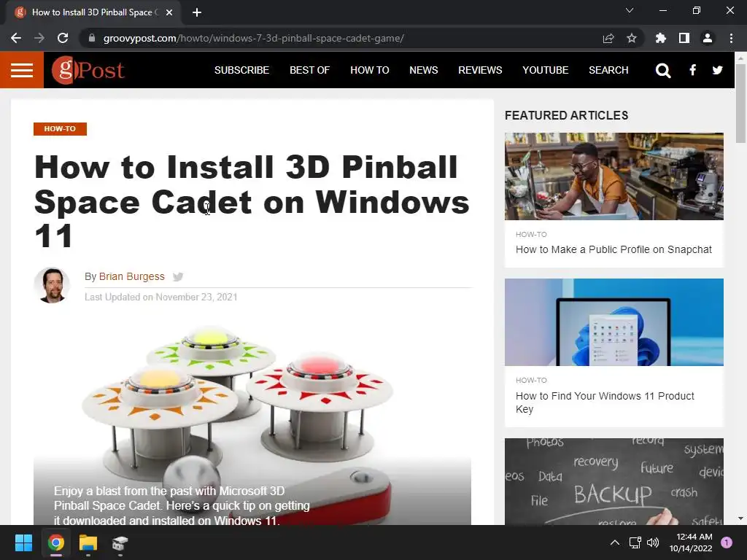Open tab search dropdown chevron
Screen dimensions: 747x560
630,10
